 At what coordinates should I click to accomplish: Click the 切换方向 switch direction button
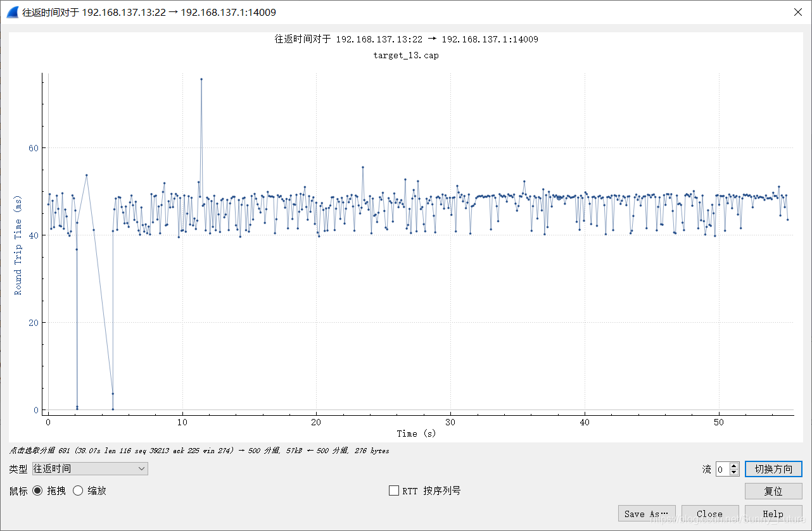click(x=773, y=469)
